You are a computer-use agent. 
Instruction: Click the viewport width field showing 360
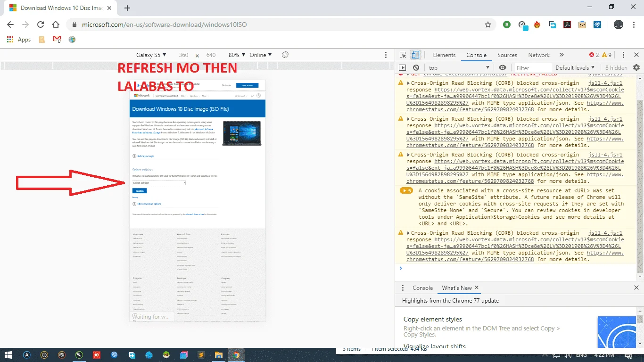tap(183, 55)
